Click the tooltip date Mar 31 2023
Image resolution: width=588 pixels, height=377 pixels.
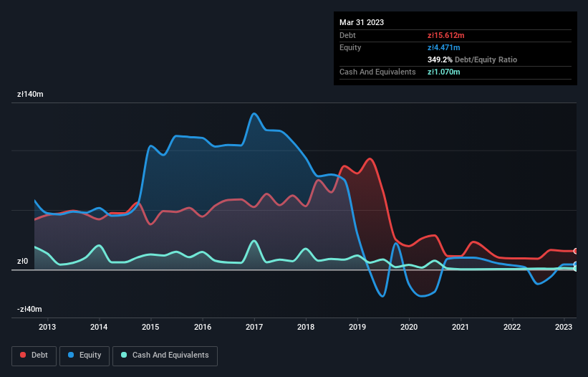(x=362, y=22)
